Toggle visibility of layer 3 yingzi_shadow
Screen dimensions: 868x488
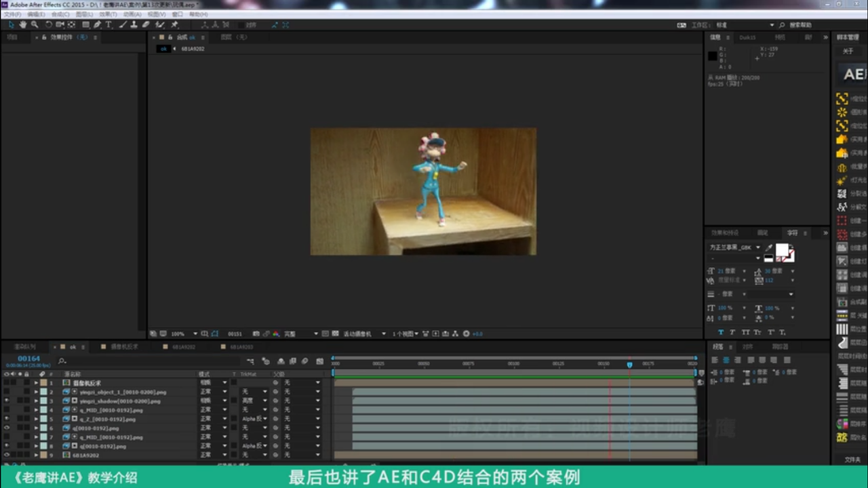[7, 401]
